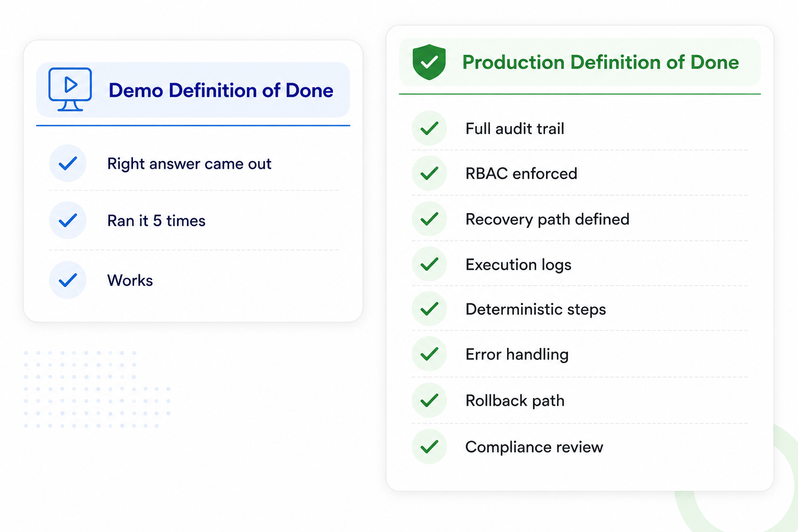Click the green check beside RBAC enforced

tap(429, 173)
